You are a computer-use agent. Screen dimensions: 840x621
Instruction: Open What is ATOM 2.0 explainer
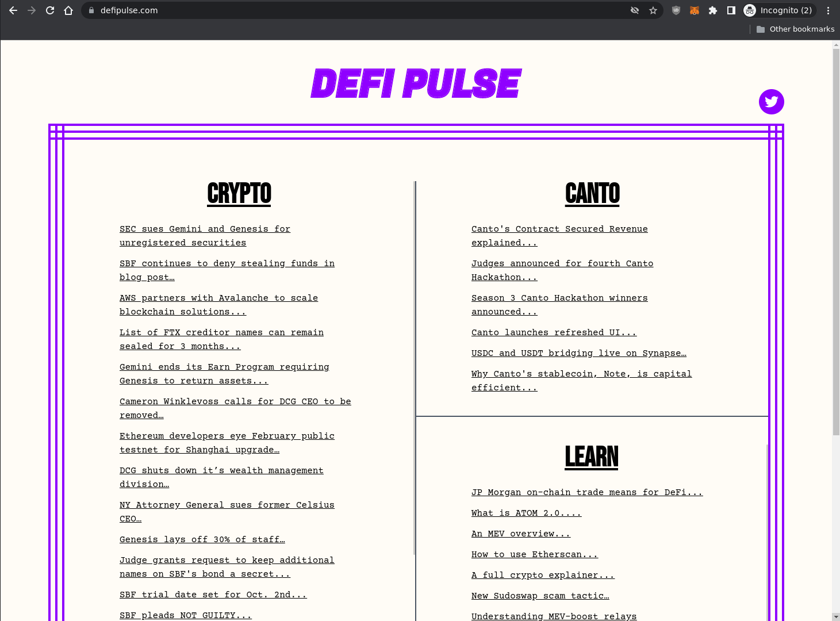point(526,513)
